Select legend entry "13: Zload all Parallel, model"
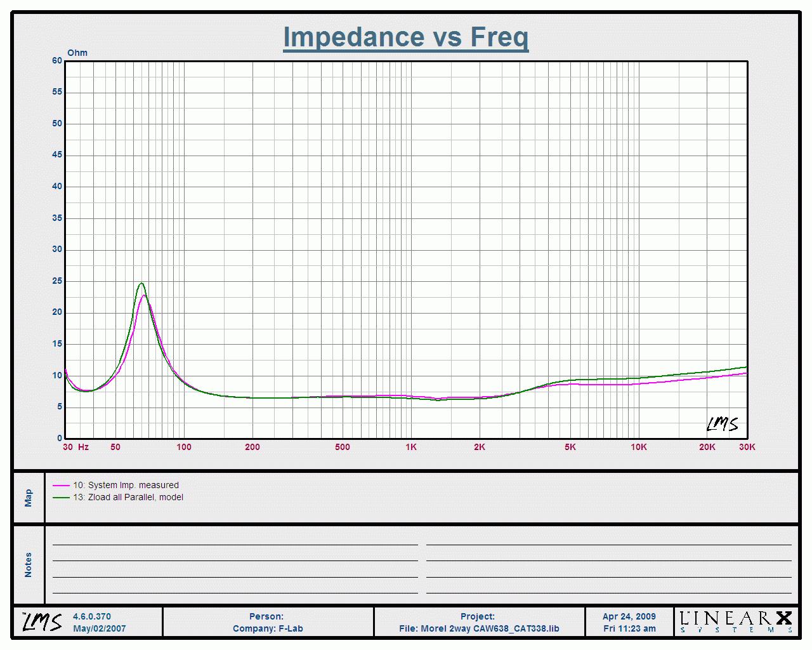812x650 pixels. [x=128, y=497]
